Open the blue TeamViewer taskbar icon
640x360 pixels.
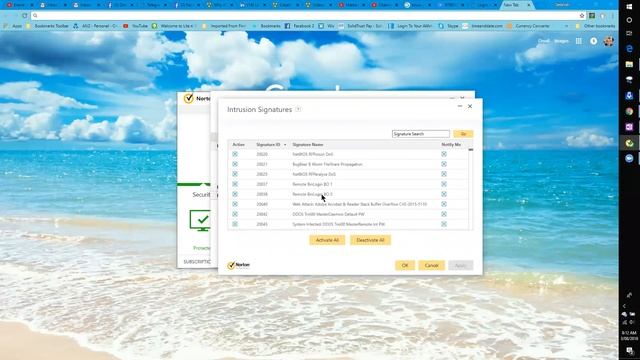tap(629, 158)
